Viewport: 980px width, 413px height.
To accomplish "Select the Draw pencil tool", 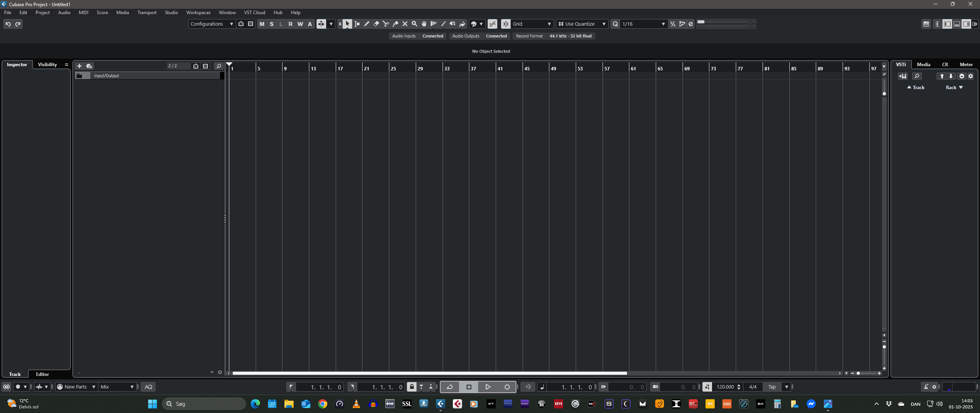I will click(x=366, y=24).
